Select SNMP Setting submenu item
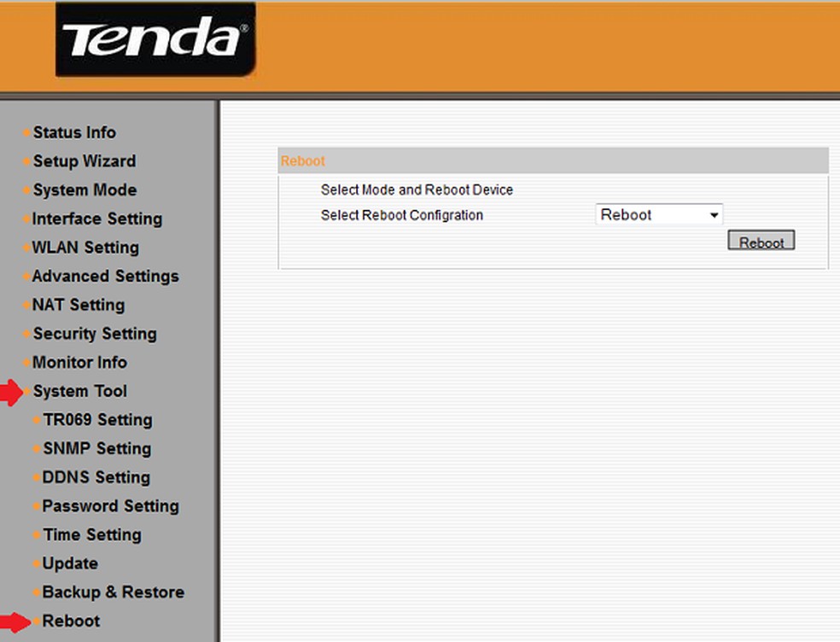The image size is (840, 642). (x=96, y=449)
